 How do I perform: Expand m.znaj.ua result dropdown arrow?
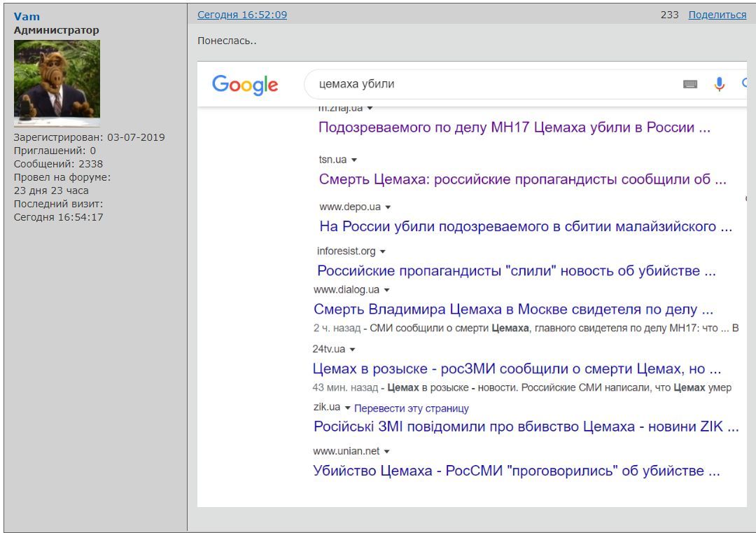[x=370, y=108]
